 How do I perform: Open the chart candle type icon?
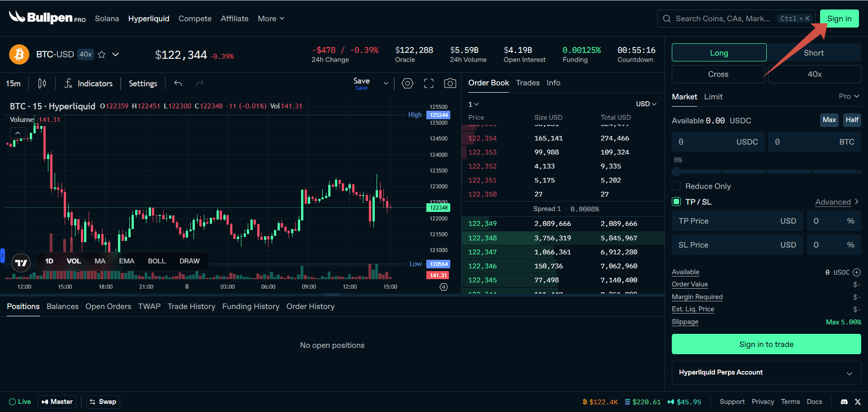pos(42,84)
